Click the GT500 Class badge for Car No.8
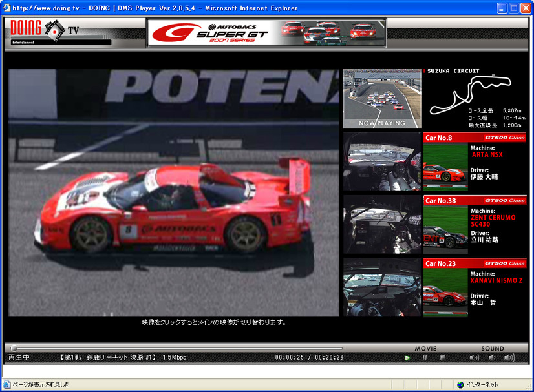Image resolution: width=534 pixels, height=392 pixels. click(505, 138)
